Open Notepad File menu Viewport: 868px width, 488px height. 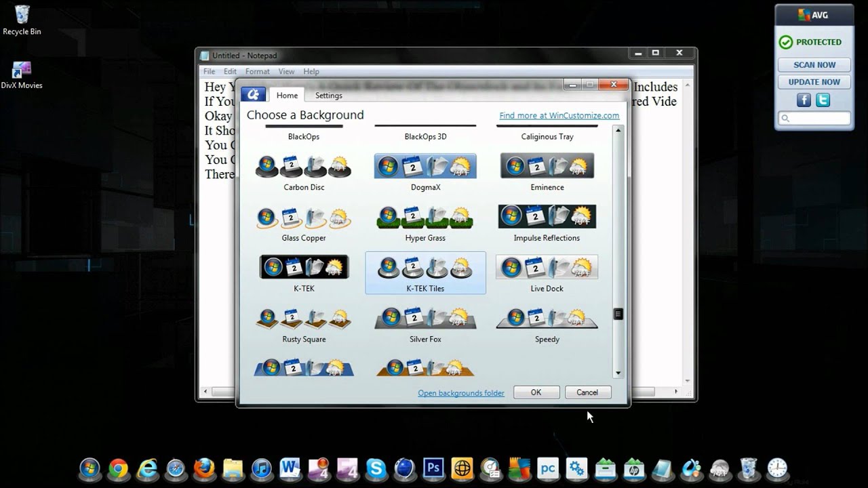click(210, 71)
